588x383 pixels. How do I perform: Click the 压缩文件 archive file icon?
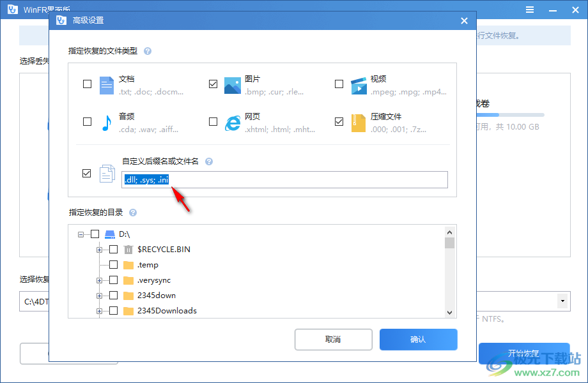(x=358, y=122)
